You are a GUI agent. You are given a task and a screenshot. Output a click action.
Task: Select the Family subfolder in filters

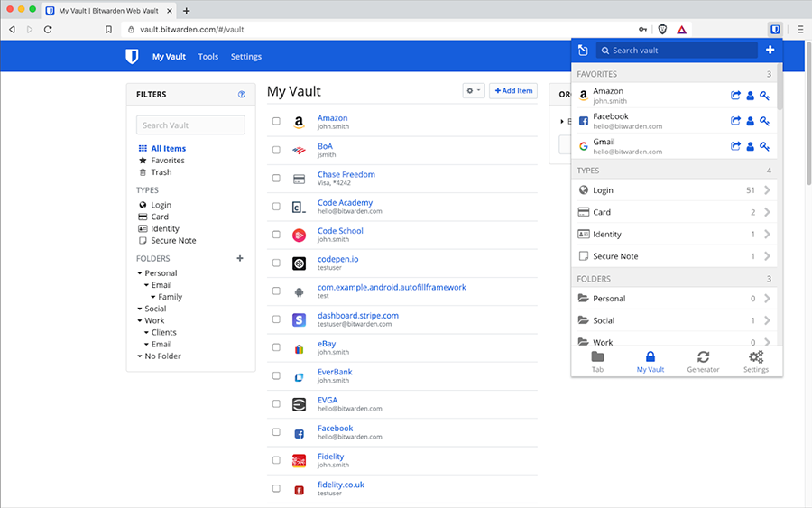[170, 297]
